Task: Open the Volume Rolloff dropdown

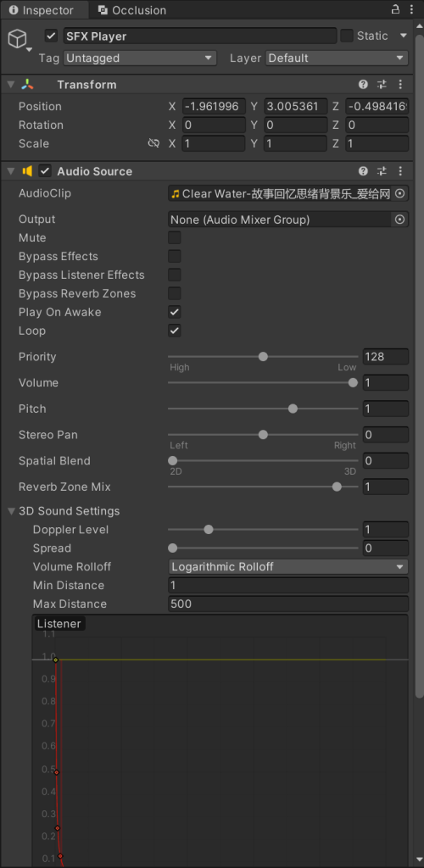Action: [x=287, y=567]
